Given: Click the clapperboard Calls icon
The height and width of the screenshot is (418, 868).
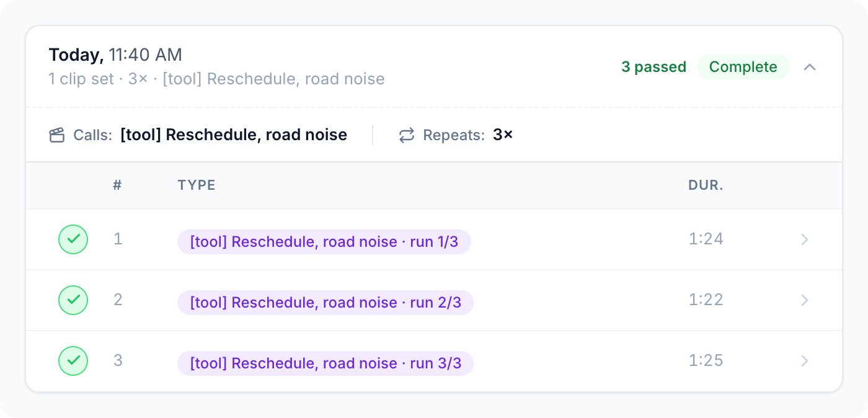Looking at the screenshot, I should tap(57, 135).
